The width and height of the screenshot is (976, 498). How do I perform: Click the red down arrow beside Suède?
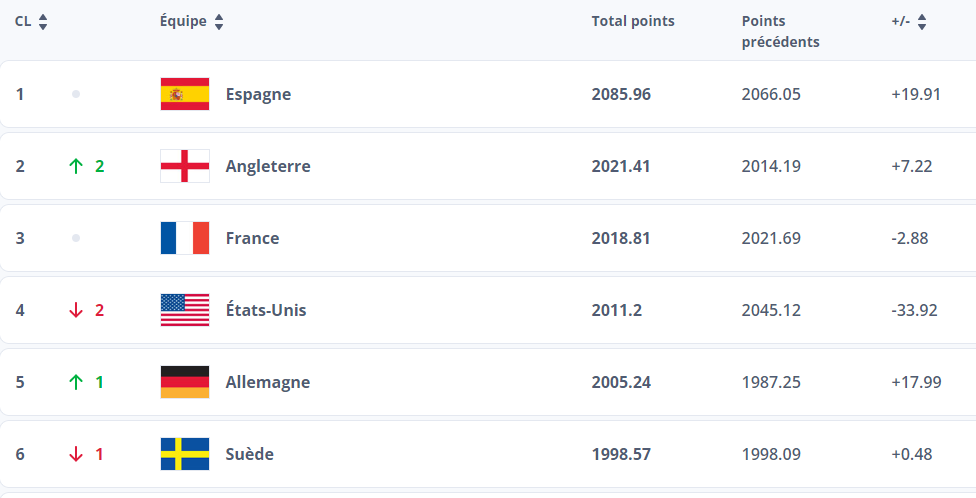pyautogui.click(x=76, y=454)
